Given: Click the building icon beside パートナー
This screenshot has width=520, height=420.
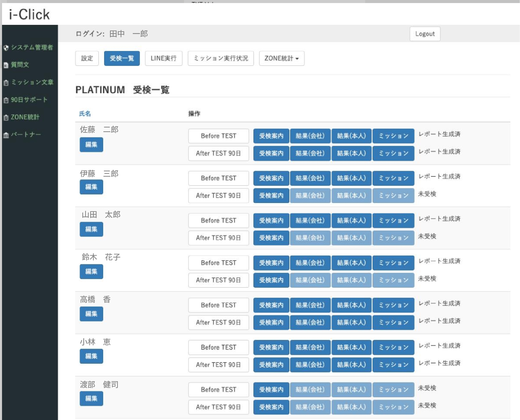Looking at the screenshot, I should [x=6, y=135].
